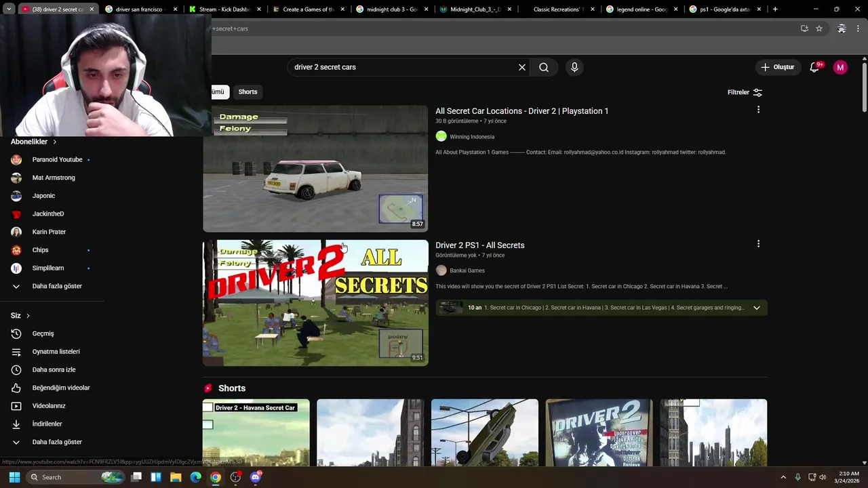Open the All Secret Car Locations title link

point(521,111)
